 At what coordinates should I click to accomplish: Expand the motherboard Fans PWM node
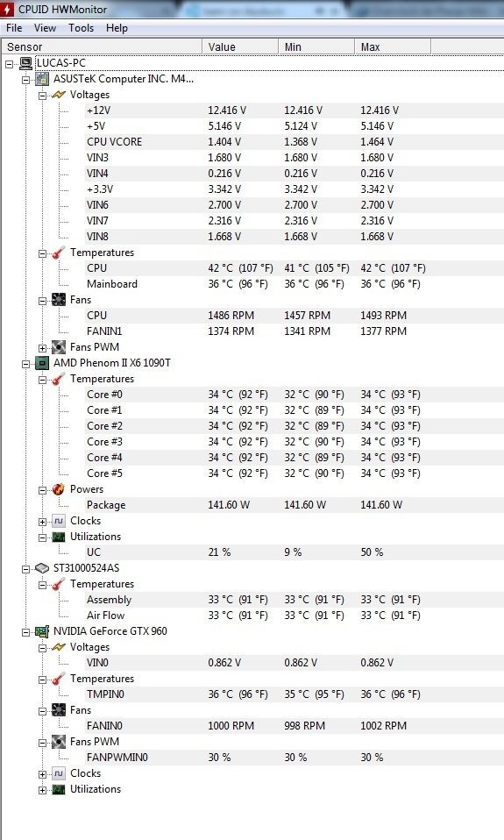click(42, 348)
